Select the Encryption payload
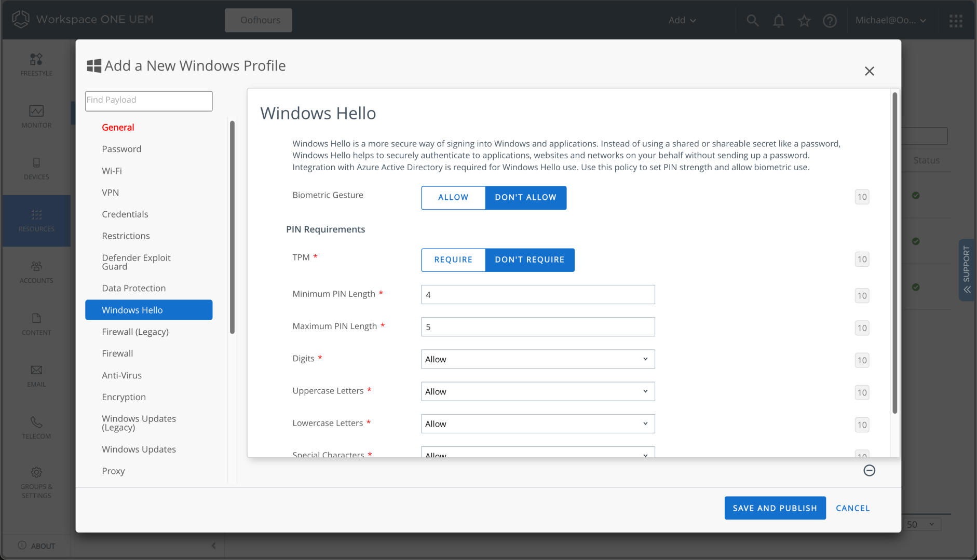The height and width of the screenshot is (560, 977). (124, 397)
